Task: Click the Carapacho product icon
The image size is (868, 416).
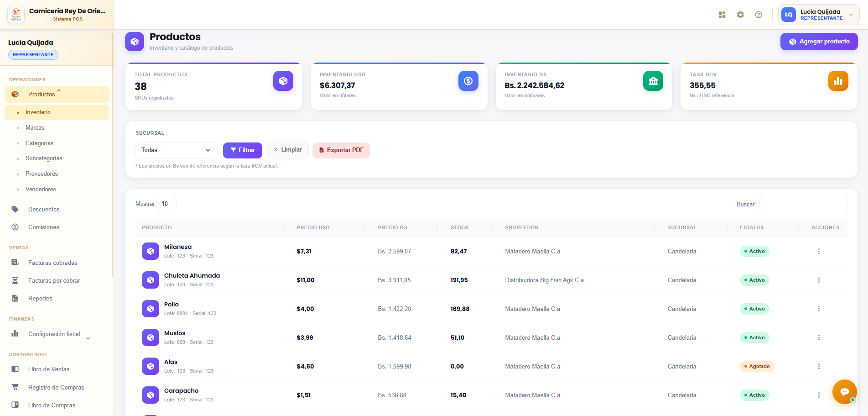Action: coord(151,395)
